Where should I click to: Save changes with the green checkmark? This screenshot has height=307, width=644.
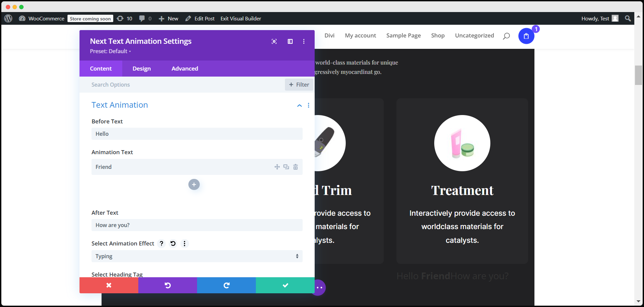click(x=285, y=285)
